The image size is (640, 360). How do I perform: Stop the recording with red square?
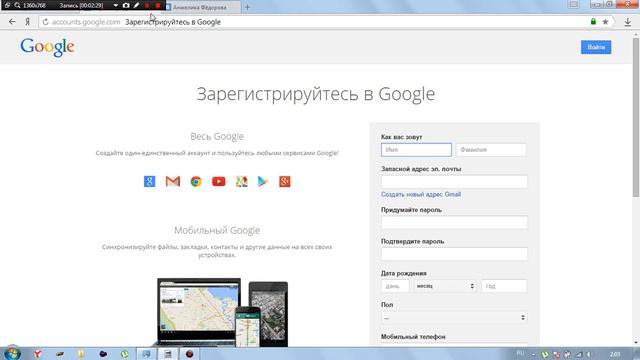(x=158, y=6)
